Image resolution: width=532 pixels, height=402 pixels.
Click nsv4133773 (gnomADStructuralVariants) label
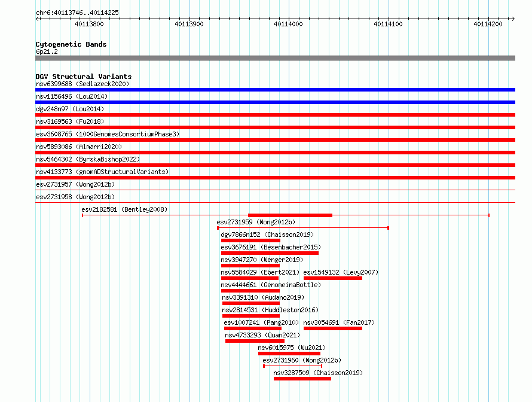click(x=102, y=172)
